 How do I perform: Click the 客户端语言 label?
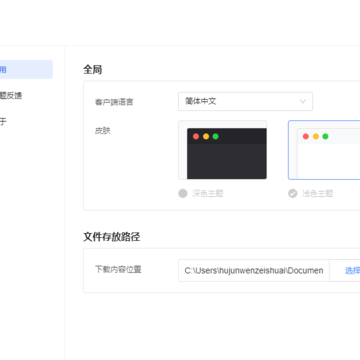tap(114, 102)
